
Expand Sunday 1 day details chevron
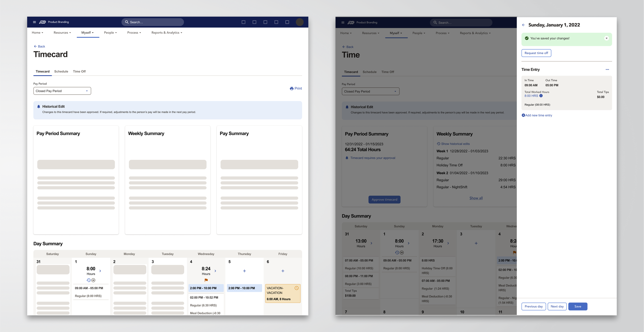(100, 271)
